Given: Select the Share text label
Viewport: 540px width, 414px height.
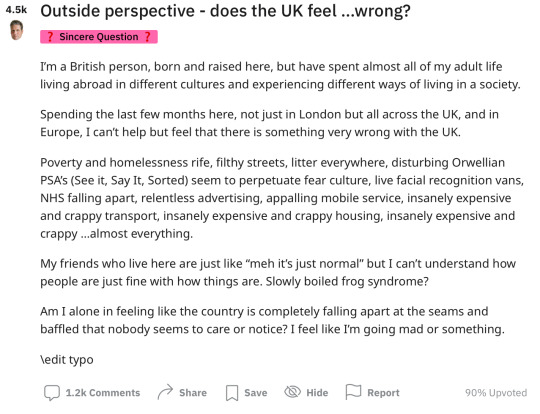Looking at the screenshot, I should (193, 393).
